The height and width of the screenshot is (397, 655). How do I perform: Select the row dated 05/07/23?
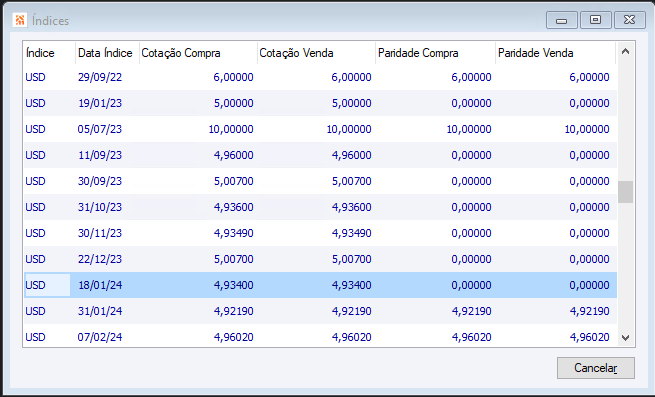pos(320,129)
